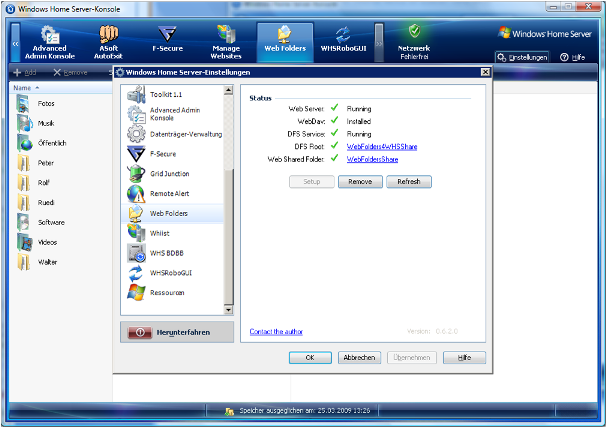
Task: Click the Herunterfahren shutdown button
Action: [178, 332]
